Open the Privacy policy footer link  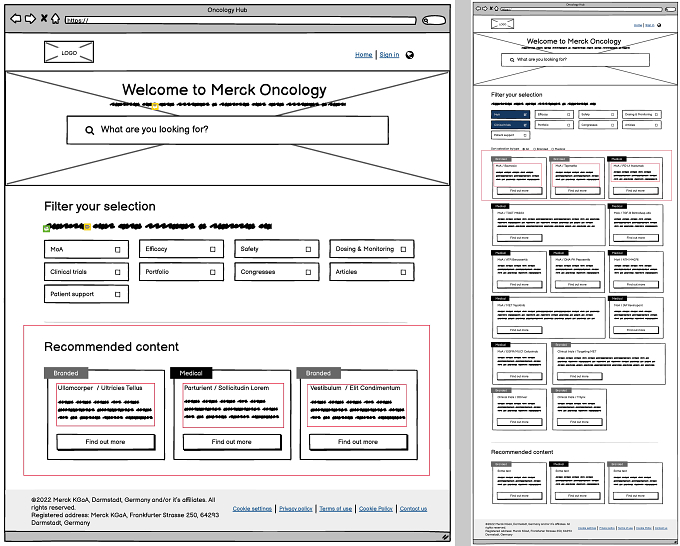296,509
